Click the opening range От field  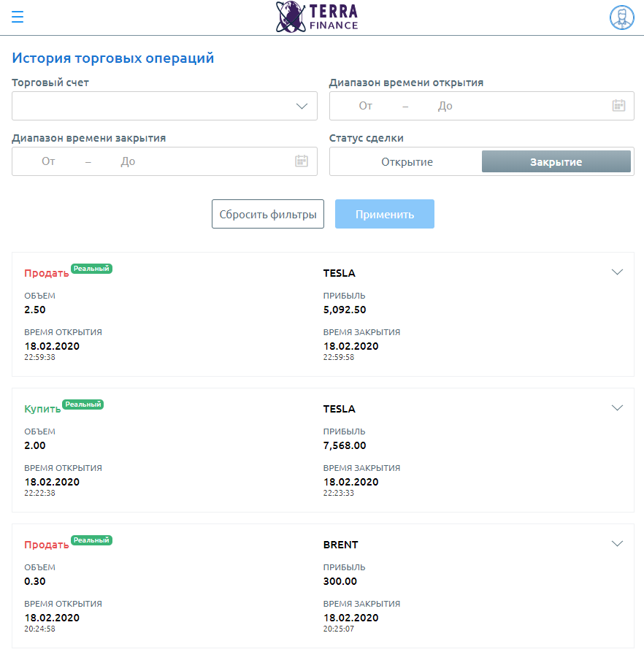(x=366, y=106)
